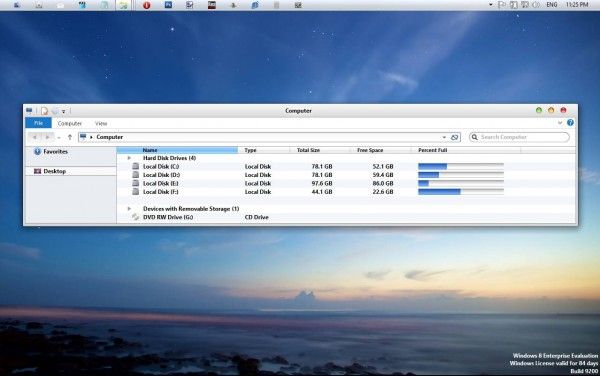Refresh the Computer view
600x376 pixels.
click(x=455, y=137)
